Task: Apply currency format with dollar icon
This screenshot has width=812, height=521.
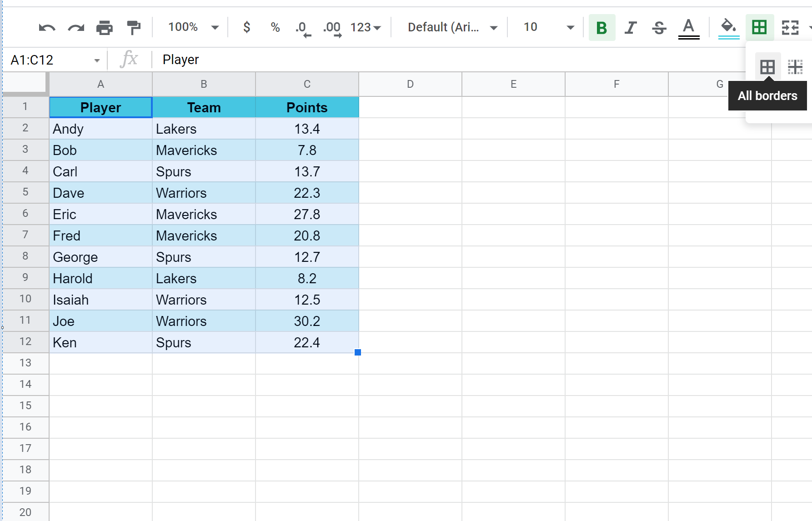Action: pyautogui.click(x=246, y=27)
